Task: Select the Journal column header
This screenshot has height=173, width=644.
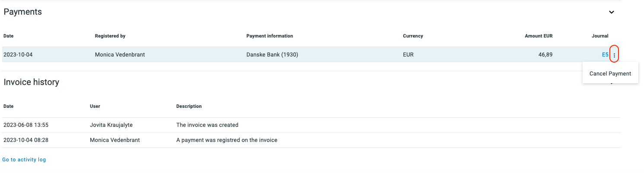Action: coord(600,36)
